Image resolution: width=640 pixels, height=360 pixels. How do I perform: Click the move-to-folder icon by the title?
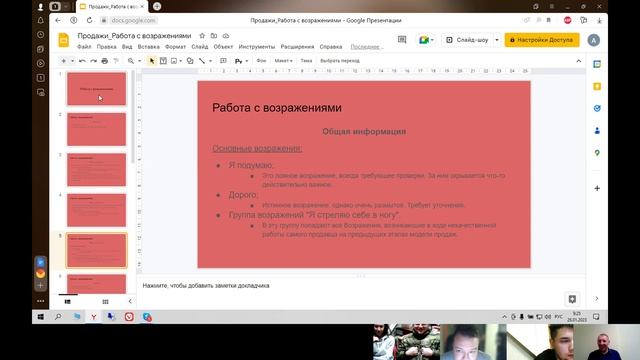point(214,36)
